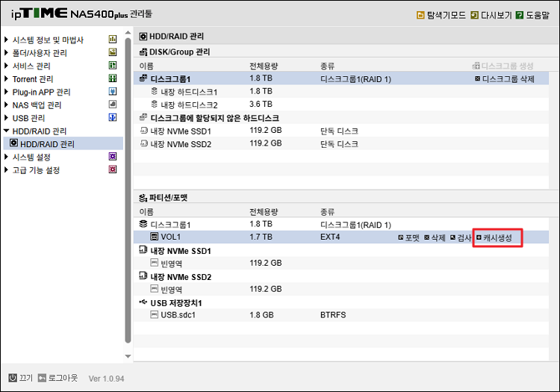The width and height of the screenshot is (560, 392).
Task: Click the icon beside 서비스 관리
Action: pyautogui.click(x=113, y=66)
